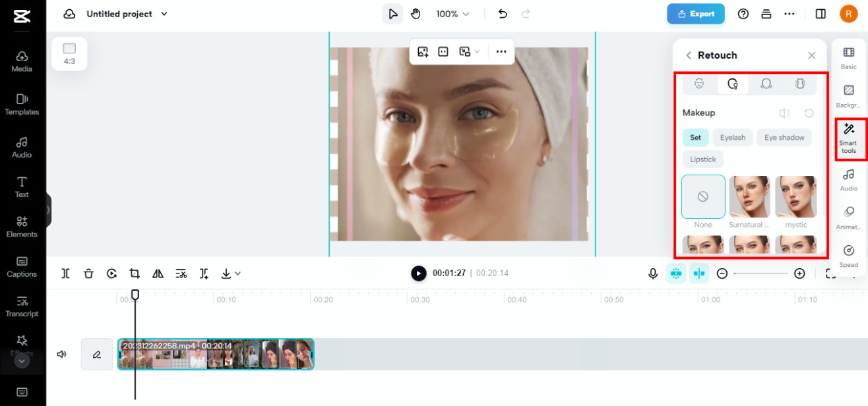Open the 100% zoom level dropdown
868x406 pixels.
pos(453,14)
